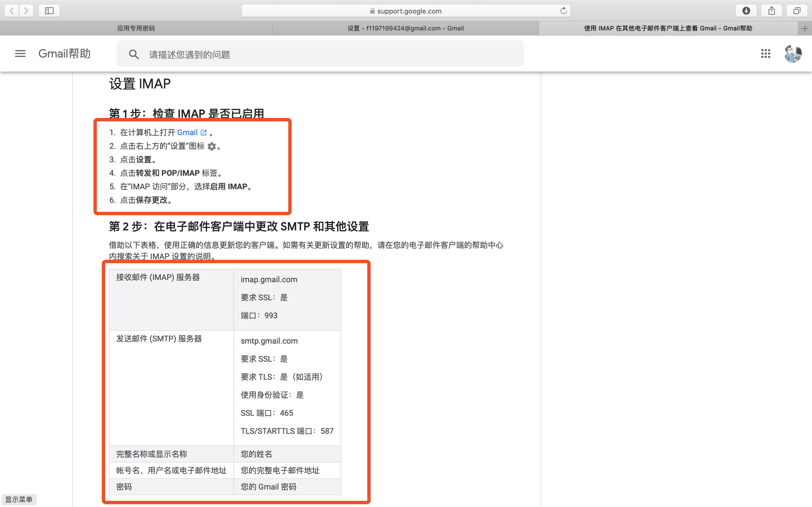Click the settings gear icon shown in step 2
Viewport: 812px width, 507px height.
[x=212, y=146]
